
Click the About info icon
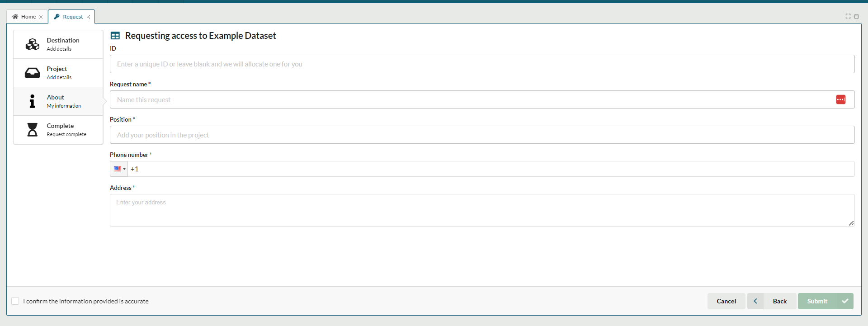pyautogui.click(x=32, y=101)
